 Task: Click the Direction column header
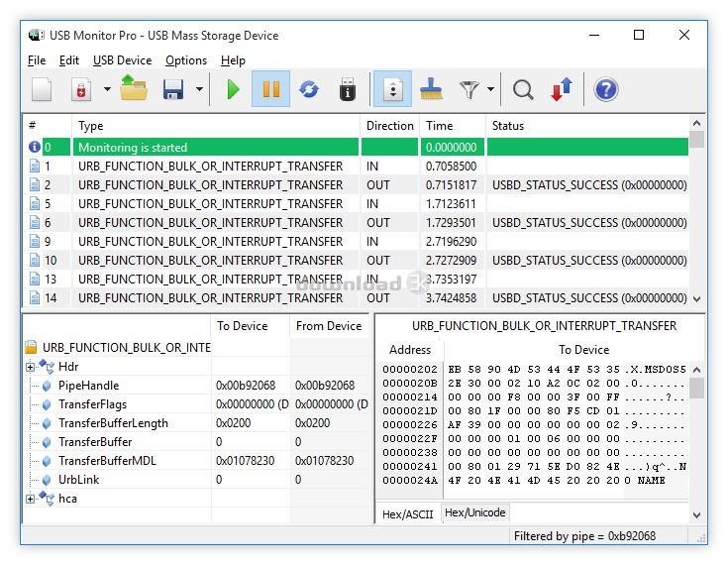(x=389, y=126)
